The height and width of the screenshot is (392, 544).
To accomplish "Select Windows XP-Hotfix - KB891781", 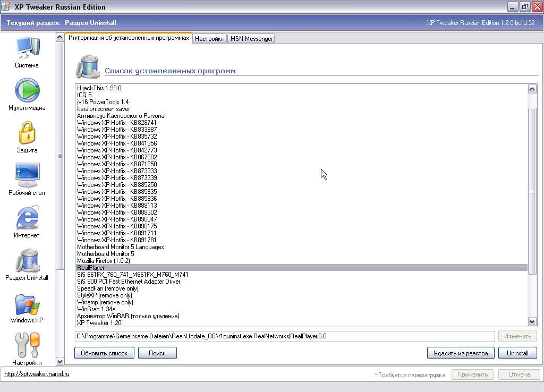I will pos(301,240).
